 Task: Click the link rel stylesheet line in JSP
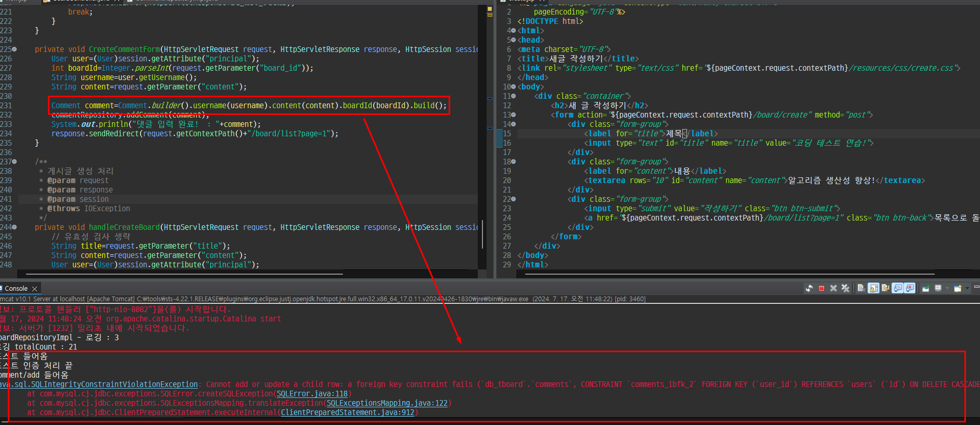[739, 68]
